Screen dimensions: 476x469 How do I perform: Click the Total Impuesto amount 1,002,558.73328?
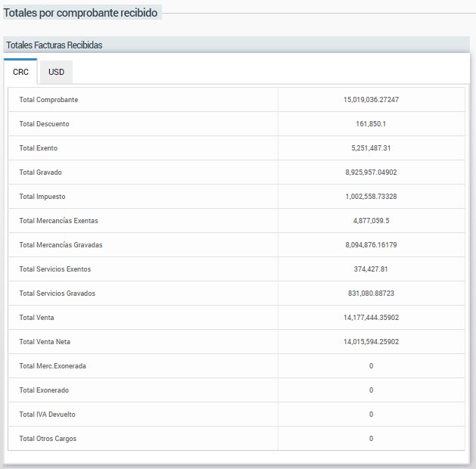click(x=371, y=197)
